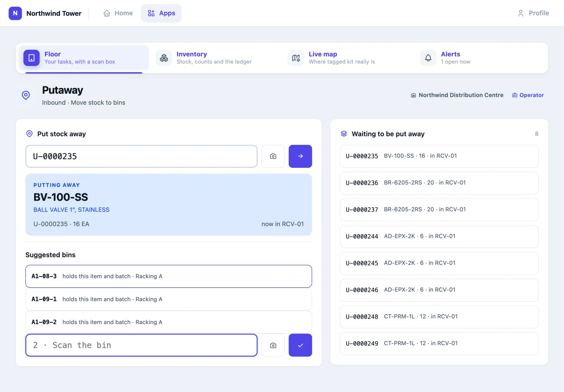Click the waiting count 8
Screen dimensions: 564x392
click(x=537, y=134)
